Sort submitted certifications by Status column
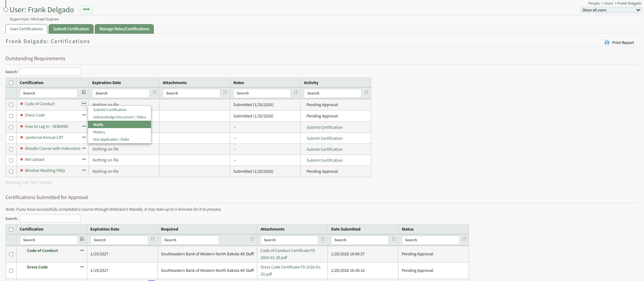The width and height of the screenshot is (644, 281). 464,239
